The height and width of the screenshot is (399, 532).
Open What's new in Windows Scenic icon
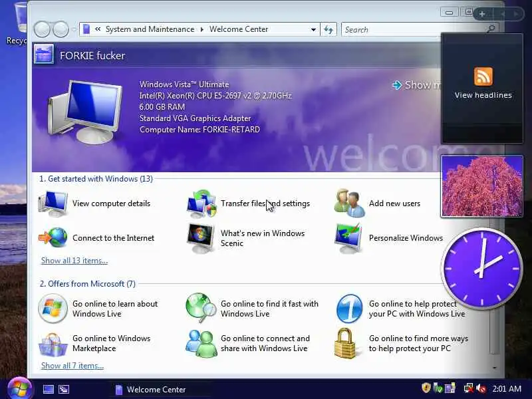pyautogui.click(x=201, y=238)
